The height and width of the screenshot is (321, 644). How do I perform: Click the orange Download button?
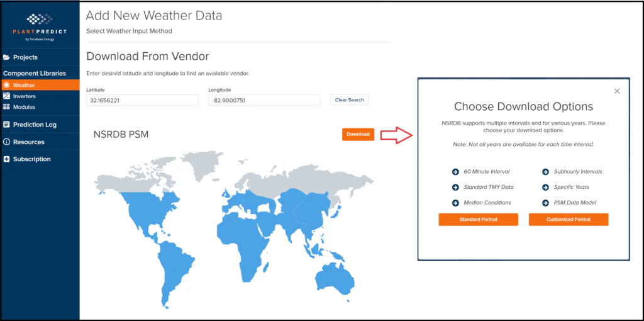358,135
